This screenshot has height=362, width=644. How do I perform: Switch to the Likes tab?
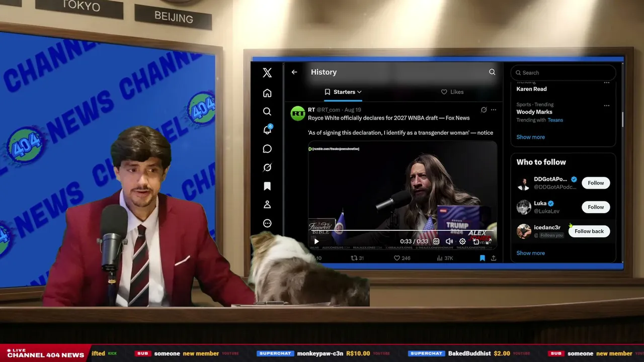[452, 92]
